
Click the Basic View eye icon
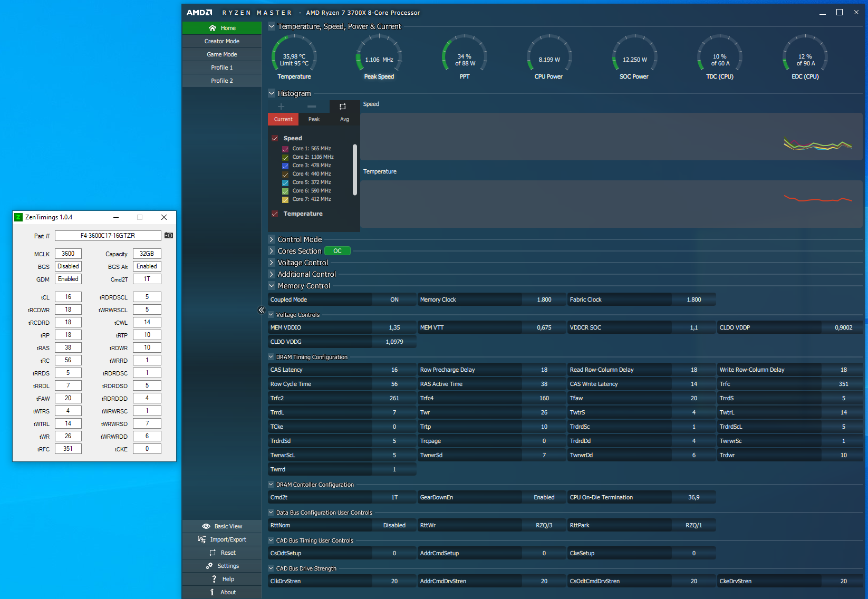click(x=206, y=526)
